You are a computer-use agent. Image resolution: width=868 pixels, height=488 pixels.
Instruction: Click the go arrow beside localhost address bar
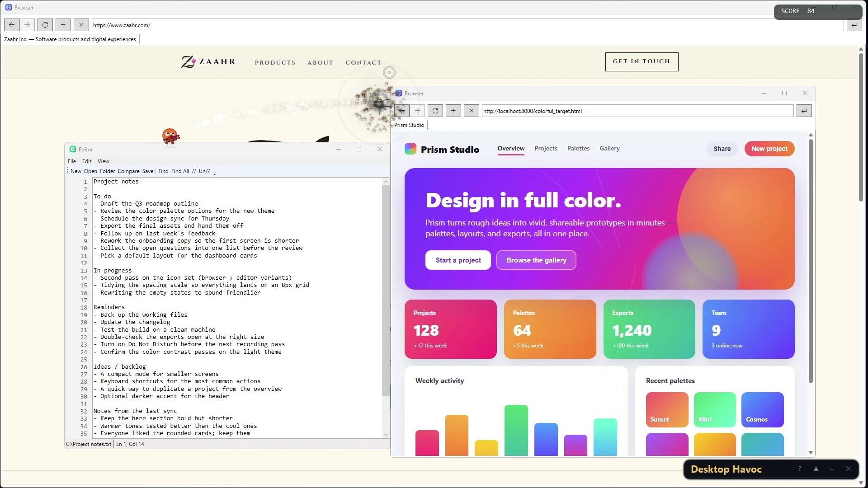coord(804,111)
